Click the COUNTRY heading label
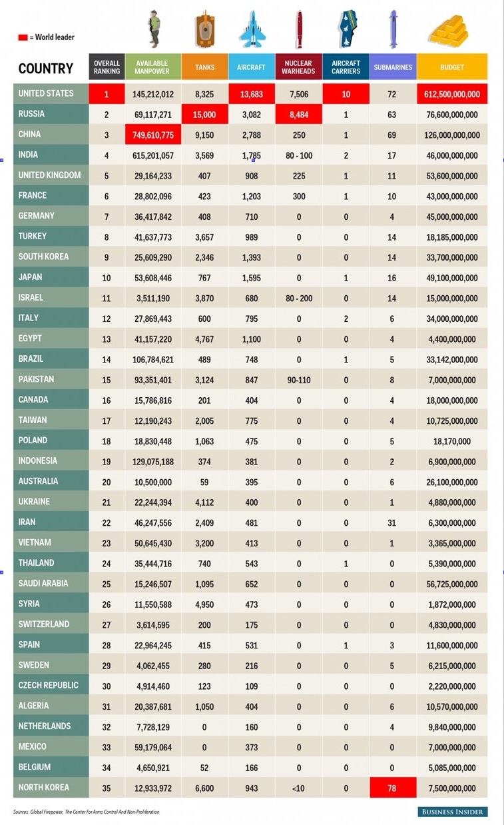The height and width of the screenshot is (825, 504). click(x=46, y=69)
